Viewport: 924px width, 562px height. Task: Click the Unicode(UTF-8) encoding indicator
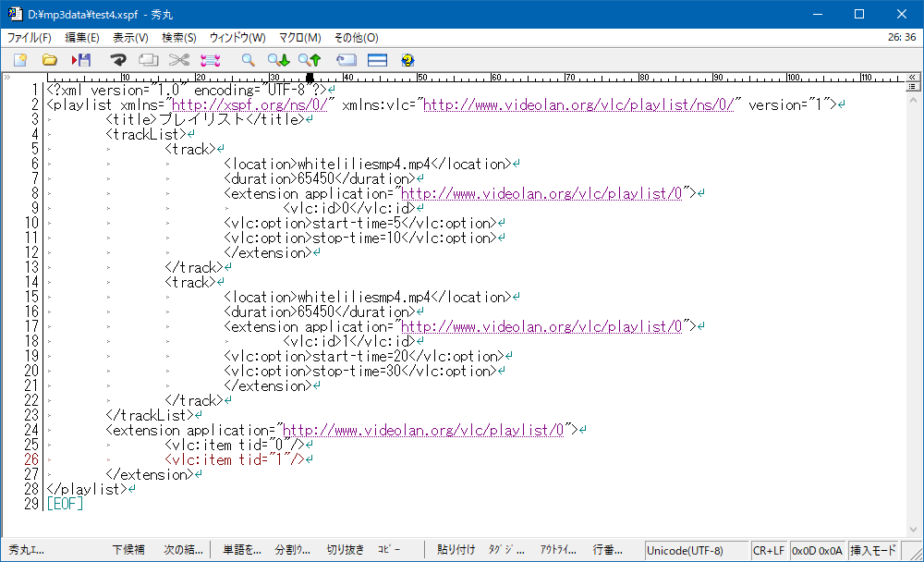coord(697,551)
